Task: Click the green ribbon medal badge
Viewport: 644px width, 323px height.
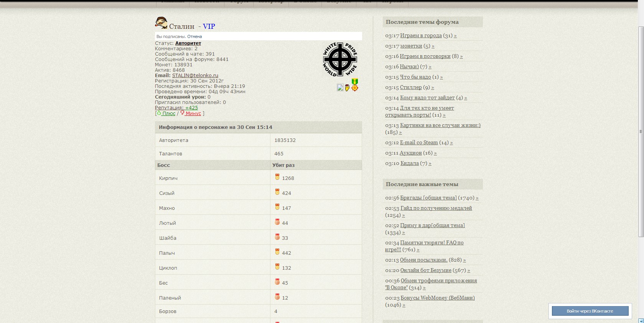Action: tap(355, 85)
